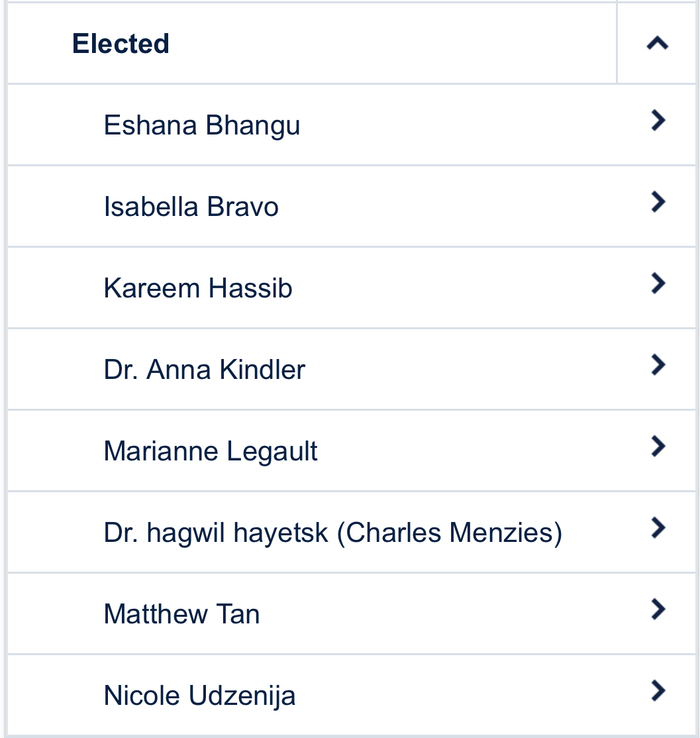This screenshot has width=700, height=738.
Task: Collapse the Elected section with up chevron
Action: [x=657, y=43]
